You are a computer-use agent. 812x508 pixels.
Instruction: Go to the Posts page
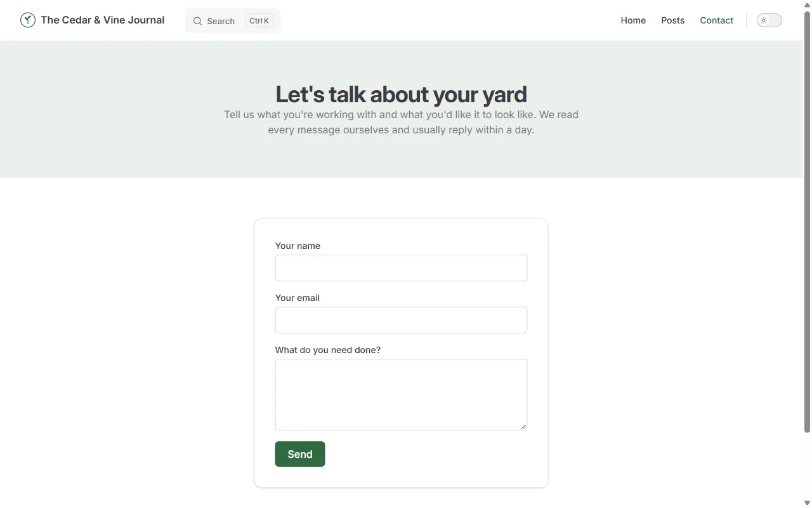(x=672, y=20)
